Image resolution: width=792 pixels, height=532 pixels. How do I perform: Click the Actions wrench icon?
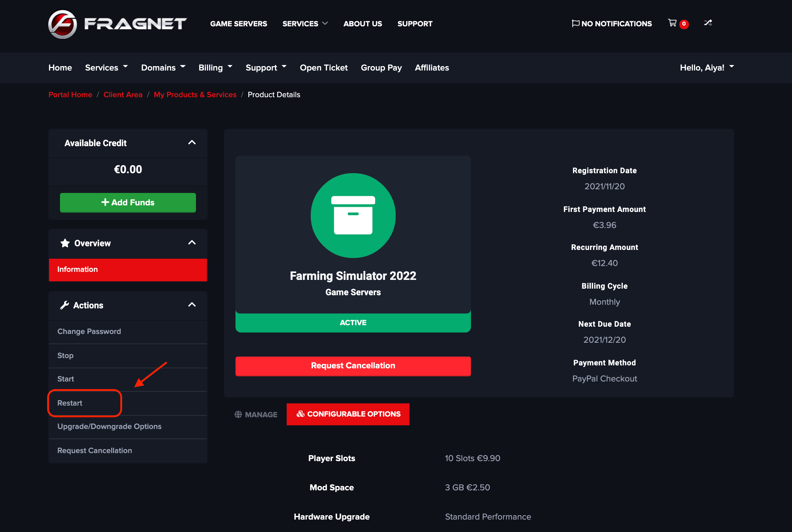point(65,305)
